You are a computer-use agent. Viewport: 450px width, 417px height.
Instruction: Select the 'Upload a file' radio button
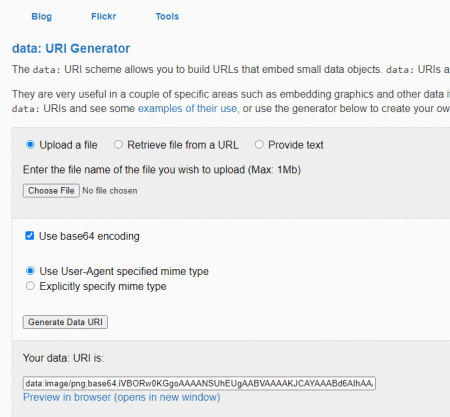pyautogui.click(x=30, y=145)
